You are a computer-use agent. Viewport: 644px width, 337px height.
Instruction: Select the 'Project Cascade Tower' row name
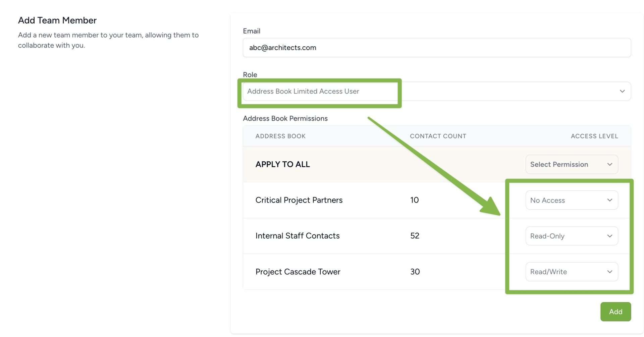pyautogui.click(x=298, y=272)
